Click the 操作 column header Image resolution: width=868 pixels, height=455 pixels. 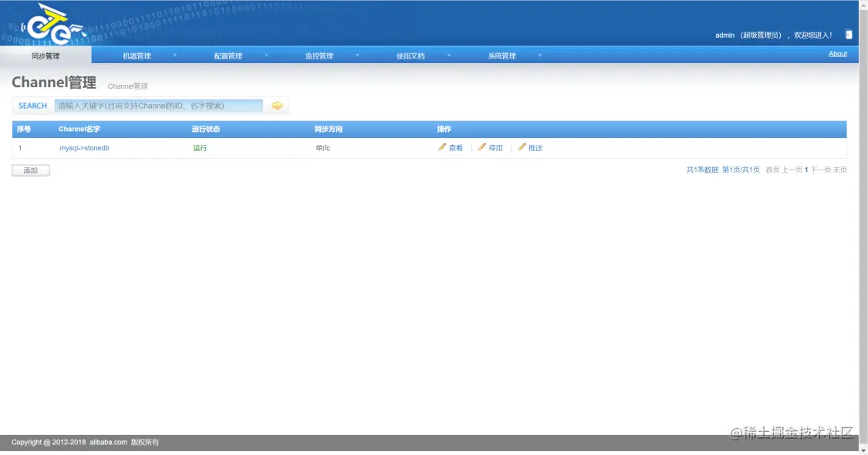click(444, 129)
